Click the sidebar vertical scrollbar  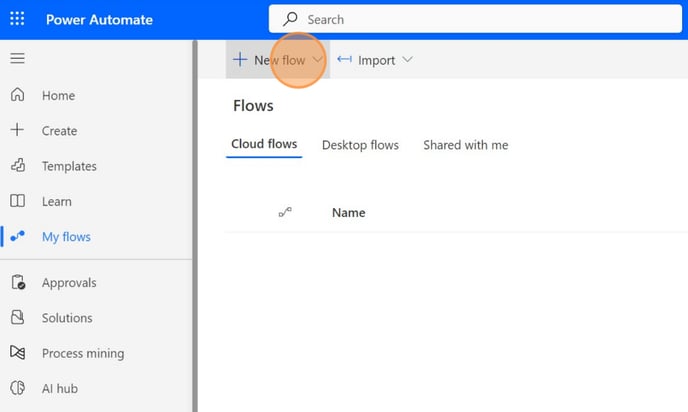[195, 226]
